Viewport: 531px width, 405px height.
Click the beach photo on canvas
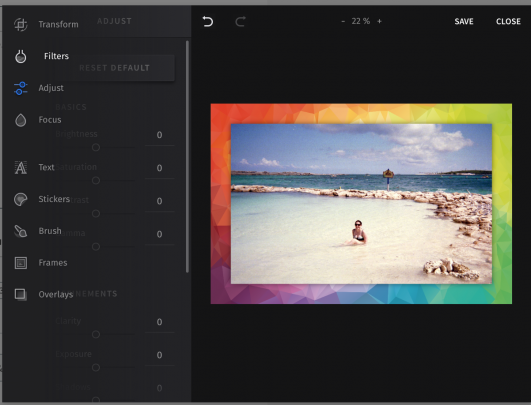pos(361,204)
